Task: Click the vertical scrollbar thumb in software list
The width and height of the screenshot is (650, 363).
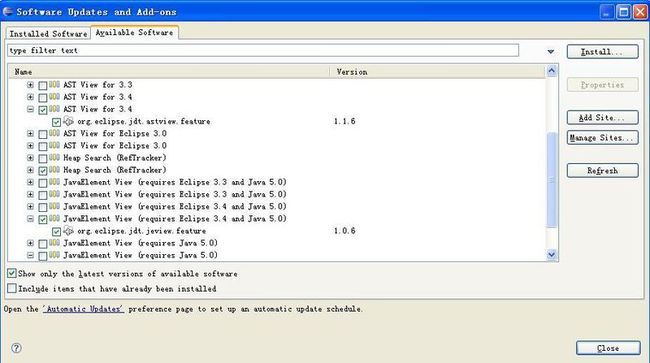Action: click(551, 180)
